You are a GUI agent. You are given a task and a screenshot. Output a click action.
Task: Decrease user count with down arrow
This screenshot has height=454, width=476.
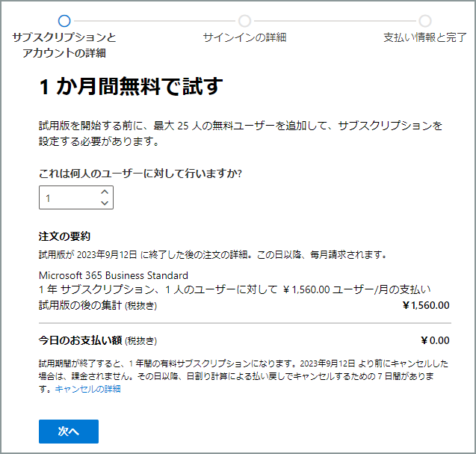click(x=105, y=203)
